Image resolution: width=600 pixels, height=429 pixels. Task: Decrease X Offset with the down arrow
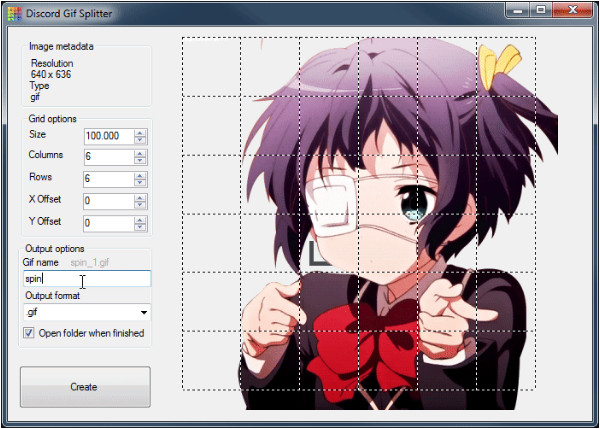tap(140, 205)
